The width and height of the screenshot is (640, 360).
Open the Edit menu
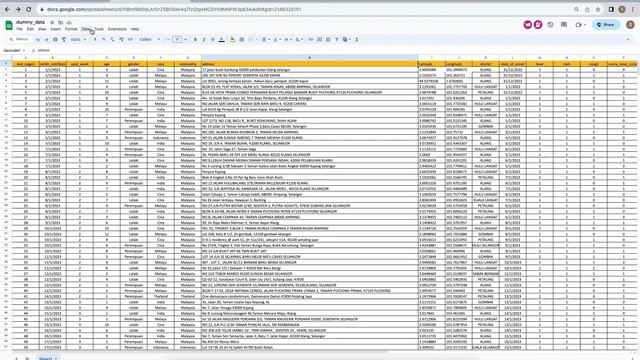pyautogui.click(x=30, y=29)
